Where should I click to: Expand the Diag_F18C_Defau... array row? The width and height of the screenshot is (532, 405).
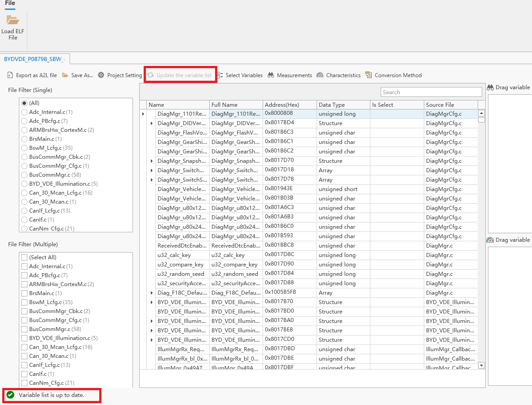pos(152,293)
